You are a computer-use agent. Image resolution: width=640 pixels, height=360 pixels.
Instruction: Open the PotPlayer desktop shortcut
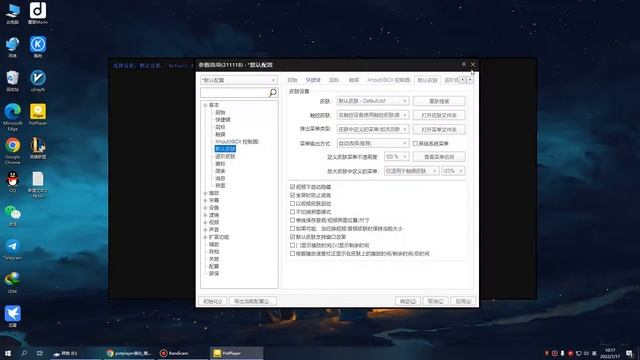point(38,114)
